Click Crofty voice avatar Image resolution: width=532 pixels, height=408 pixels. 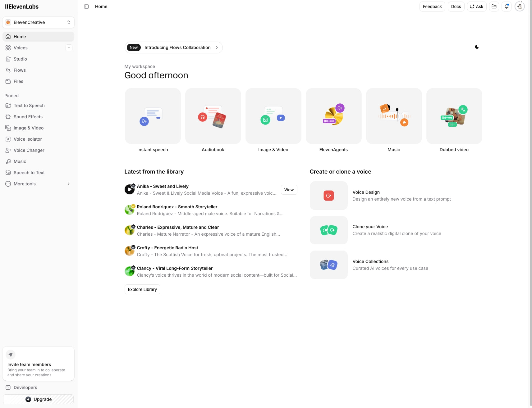[129, 251]
